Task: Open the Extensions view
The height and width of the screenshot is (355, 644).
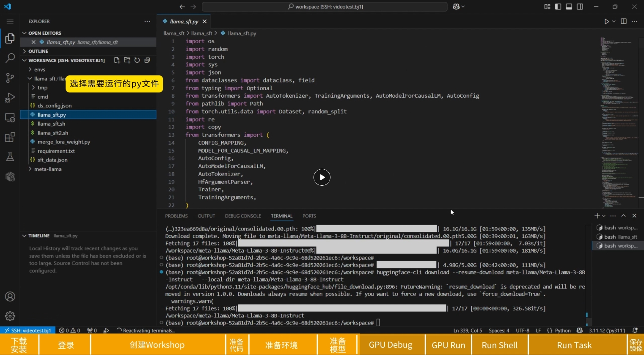Action: [10, 138]
